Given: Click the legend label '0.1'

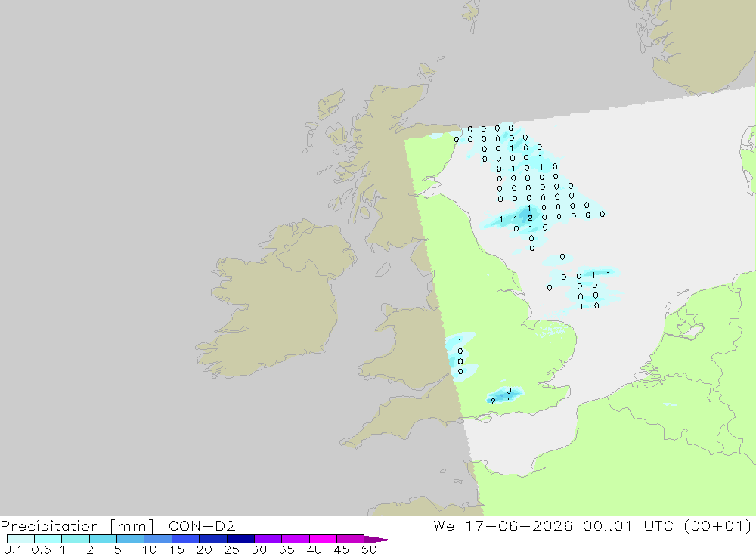Looking at the screenshot, I should [13, 549].
